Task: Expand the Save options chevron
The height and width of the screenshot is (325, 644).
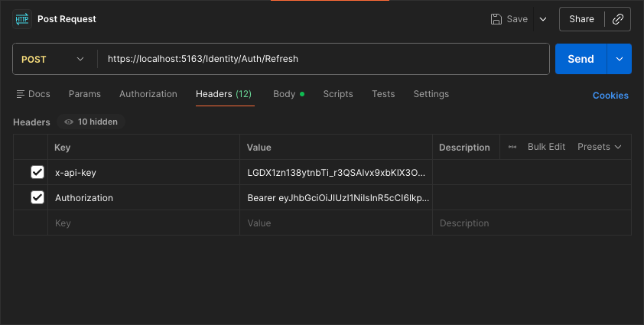Action: (x=543, y=19)
